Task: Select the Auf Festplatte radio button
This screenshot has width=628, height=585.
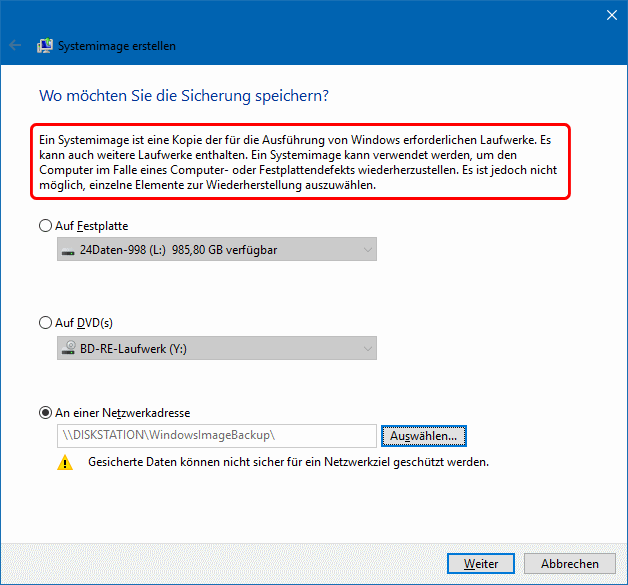Action: [46, 226]
